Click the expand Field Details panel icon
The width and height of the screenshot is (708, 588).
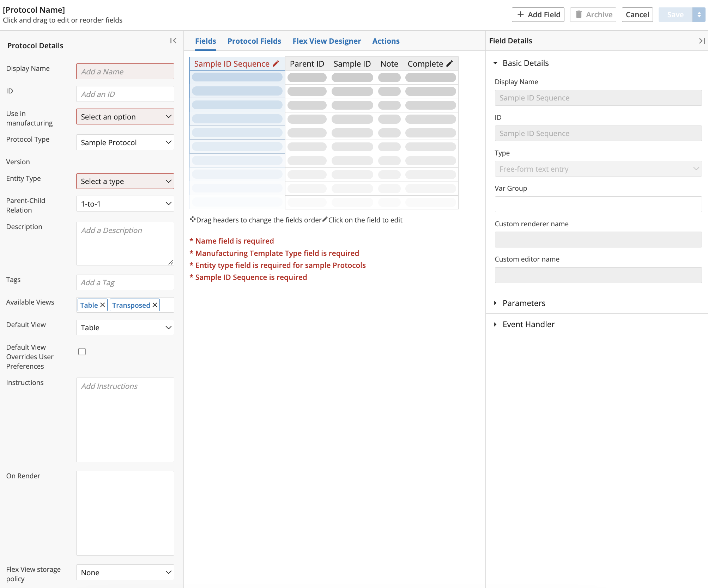[x=702, y=41]
